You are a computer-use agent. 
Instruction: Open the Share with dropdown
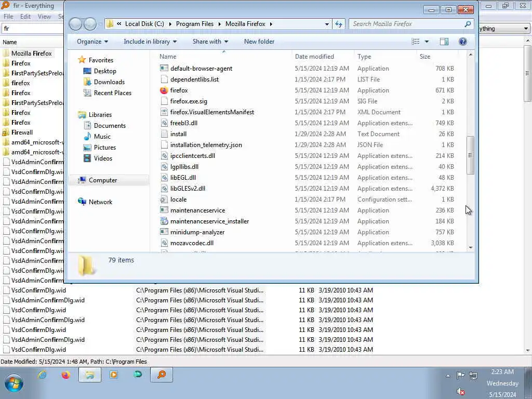[x=210, y=42]
